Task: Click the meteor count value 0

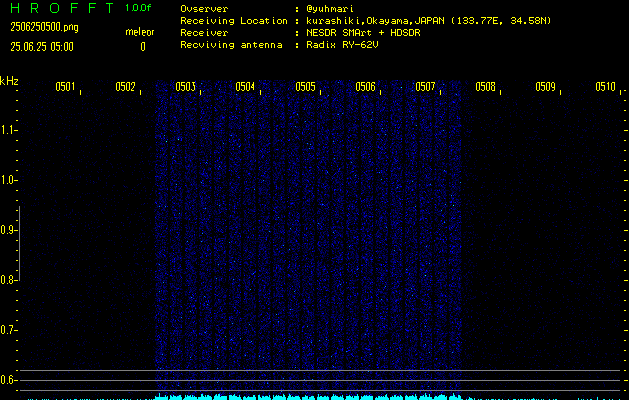Action: pos(143,47)
